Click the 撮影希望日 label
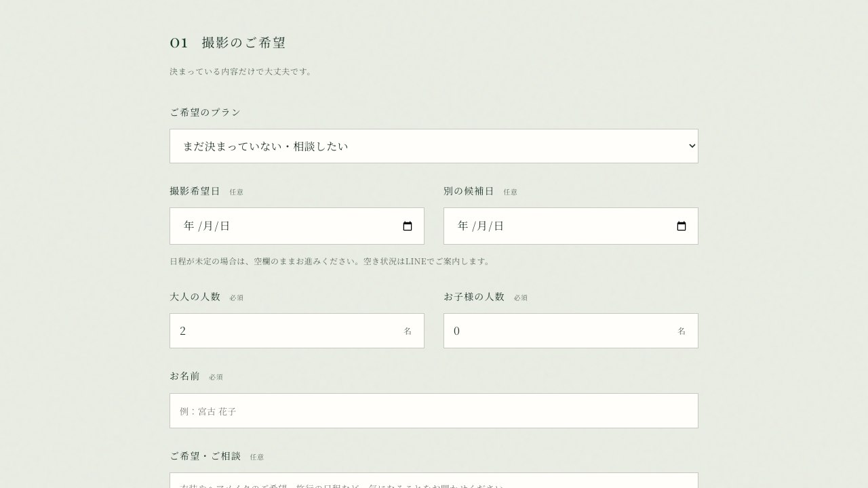This screenshot has height=488, width=868. click(195, 191)
